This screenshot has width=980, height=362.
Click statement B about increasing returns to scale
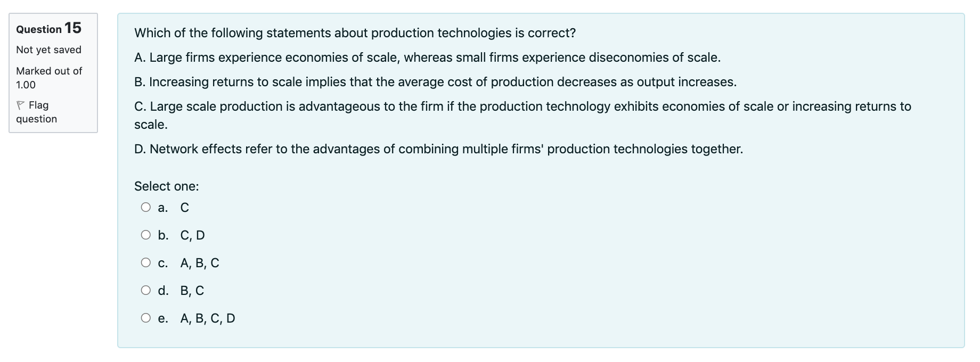[436, 82]
